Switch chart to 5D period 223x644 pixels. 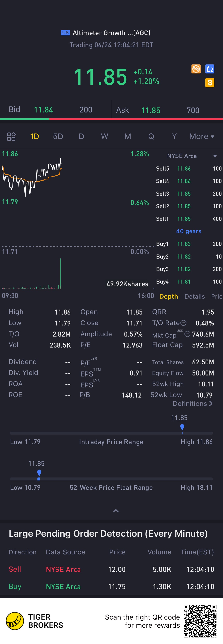[x=58, y=136]
